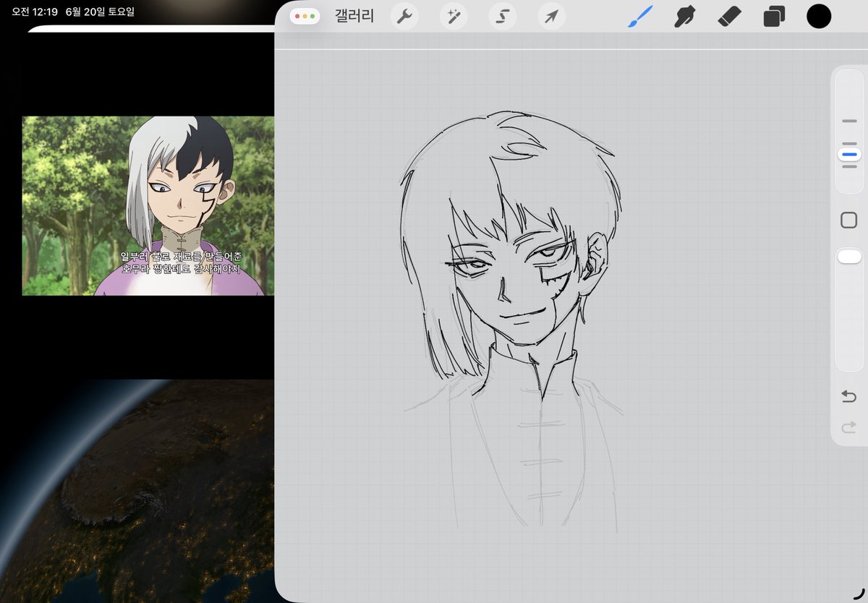The image size is (868, 603).
Task: Tap the square Modify button in sidebar
Action: [x=848, y=221]
